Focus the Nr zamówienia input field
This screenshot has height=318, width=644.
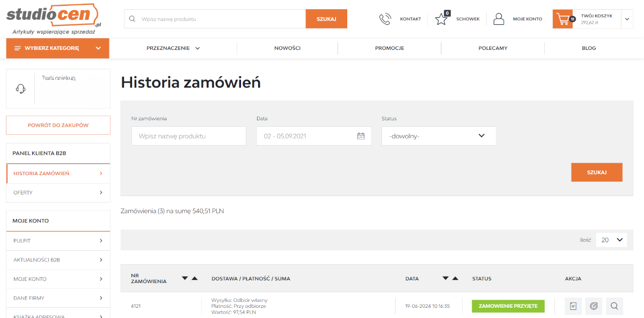189,136
